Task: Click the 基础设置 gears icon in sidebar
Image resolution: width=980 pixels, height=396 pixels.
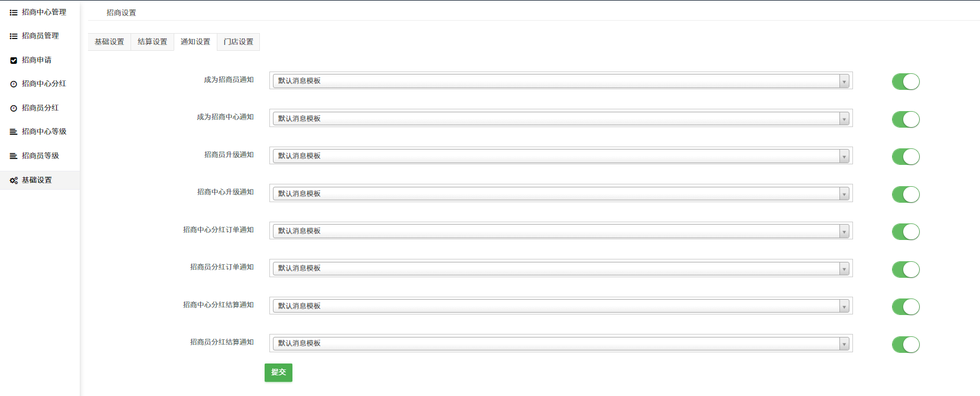Action: [x=14, y=180]
